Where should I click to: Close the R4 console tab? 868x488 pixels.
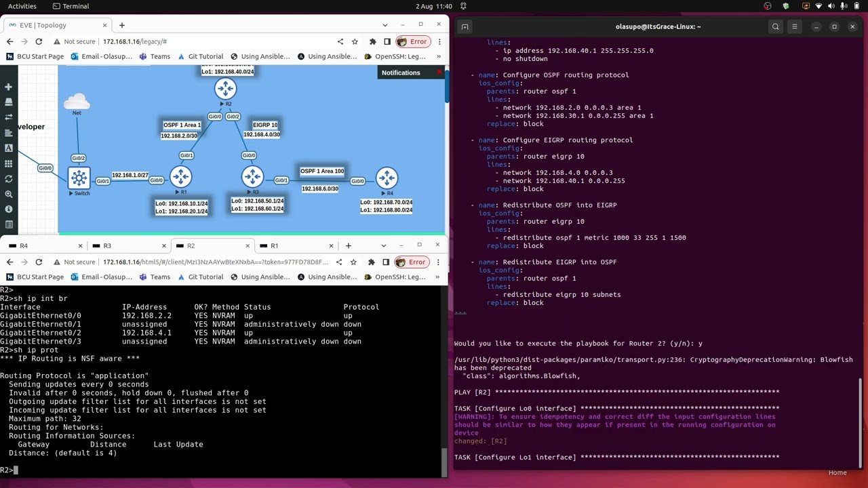[x=80, y=245]
